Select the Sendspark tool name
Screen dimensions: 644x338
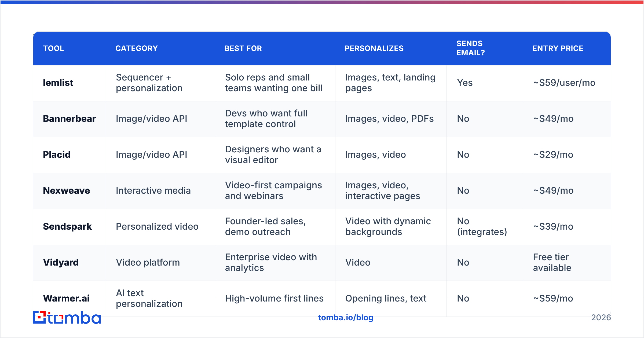[67, 226]
